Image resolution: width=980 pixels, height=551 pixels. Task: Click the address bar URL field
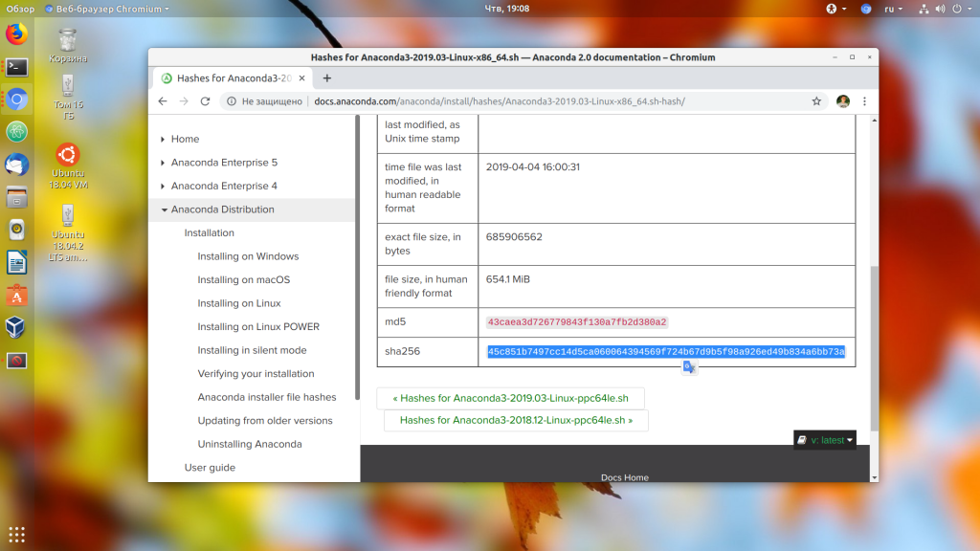click(500, 101)
